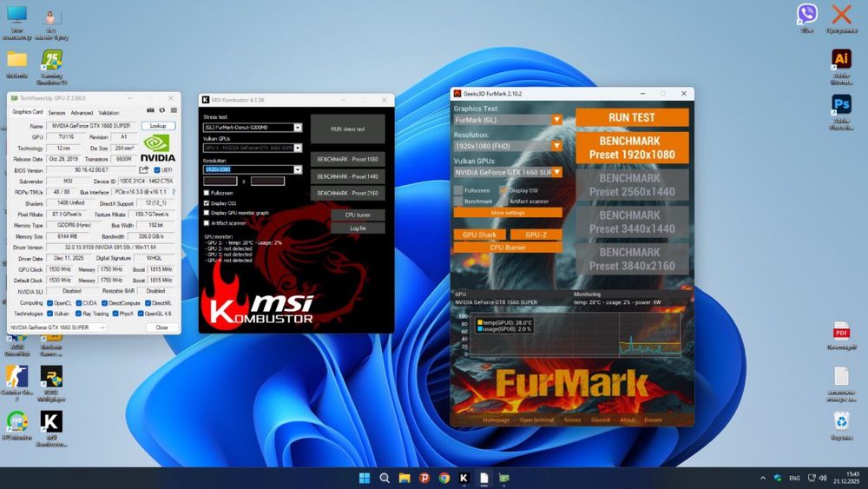The height and width of the screenshot is (489, 868).
Task: Open the Resolution dropdown in FurMark
Action: 508,146
